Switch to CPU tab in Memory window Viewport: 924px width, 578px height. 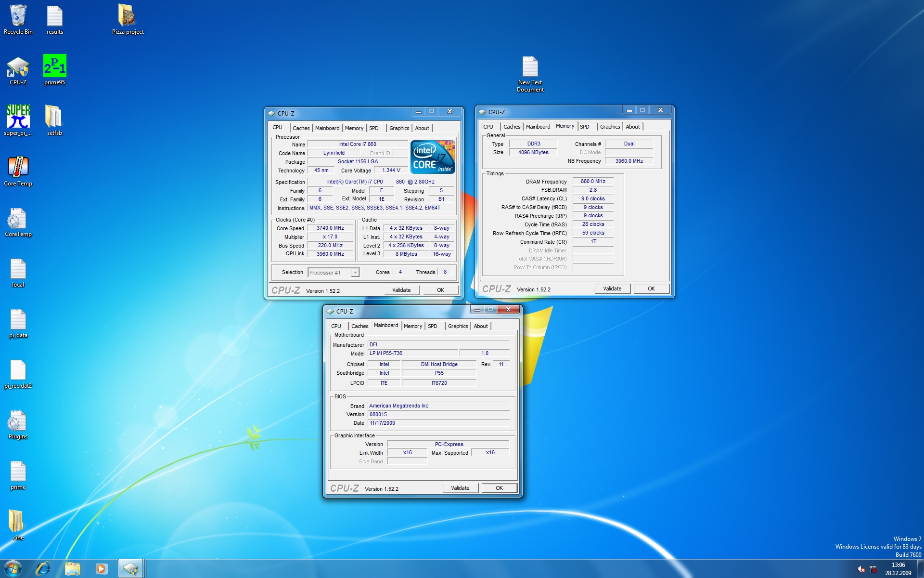[x=488, y=127]
